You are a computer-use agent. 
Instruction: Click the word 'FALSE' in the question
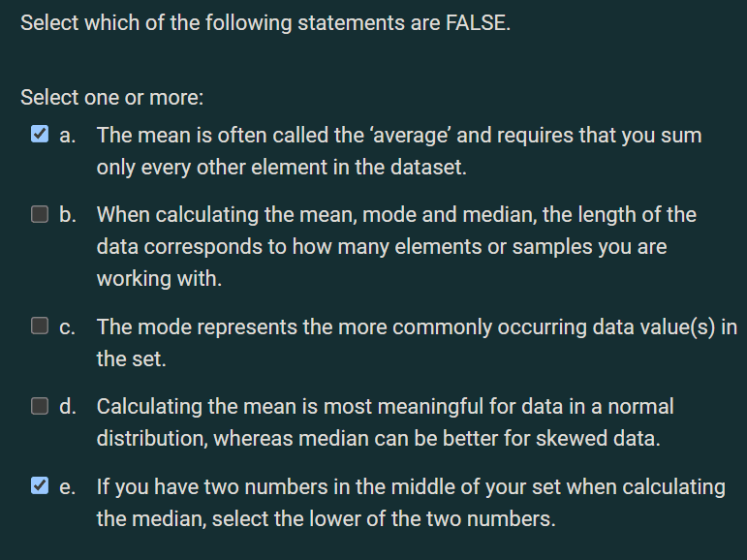coord(476,23)
